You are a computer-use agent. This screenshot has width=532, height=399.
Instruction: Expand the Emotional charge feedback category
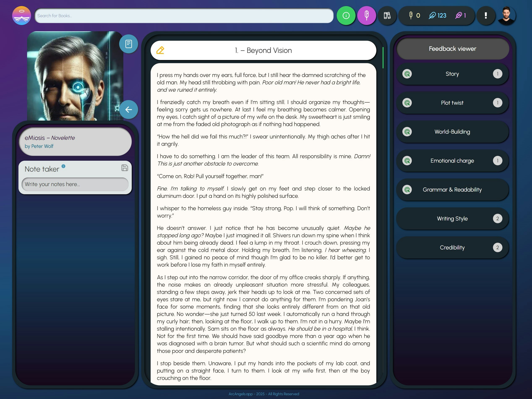click(x=452, y=161)
